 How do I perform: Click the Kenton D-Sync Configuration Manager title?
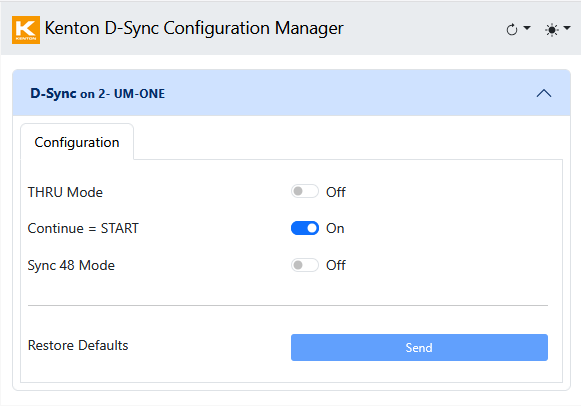(x=194, y=28)
